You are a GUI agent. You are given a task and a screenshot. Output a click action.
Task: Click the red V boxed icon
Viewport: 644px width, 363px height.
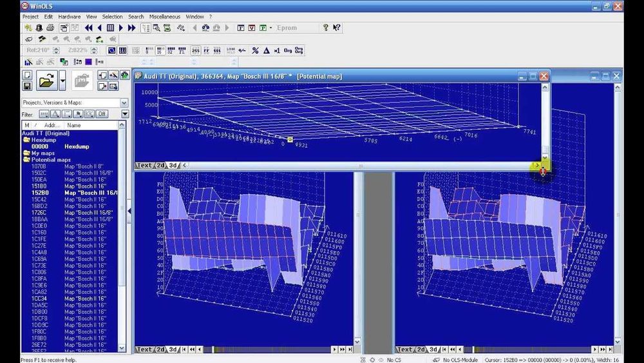pyautogui.click(x=252, y=28)
